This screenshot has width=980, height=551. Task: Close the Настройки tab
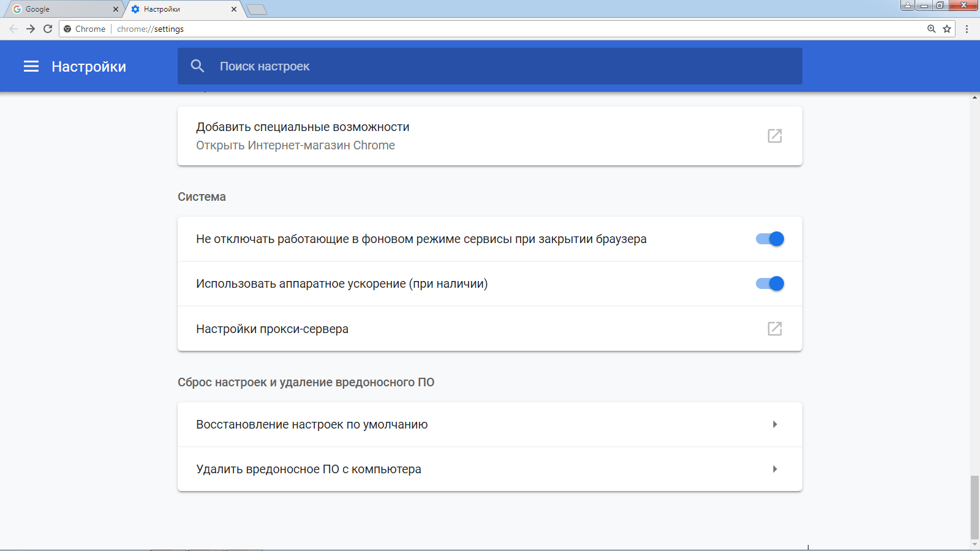pyautogui.click(x=234, y=9)
